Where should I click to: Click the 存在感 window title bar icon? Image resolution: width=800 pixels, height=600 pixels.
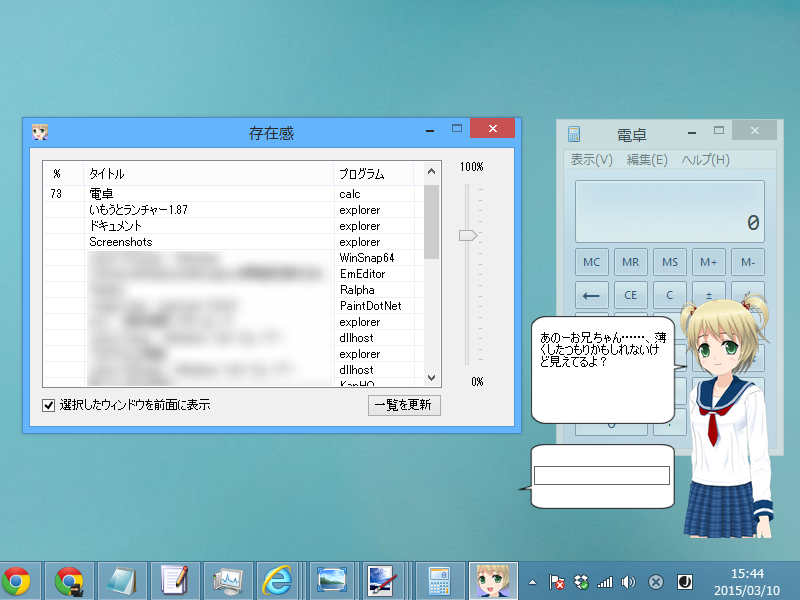[40, 132]
